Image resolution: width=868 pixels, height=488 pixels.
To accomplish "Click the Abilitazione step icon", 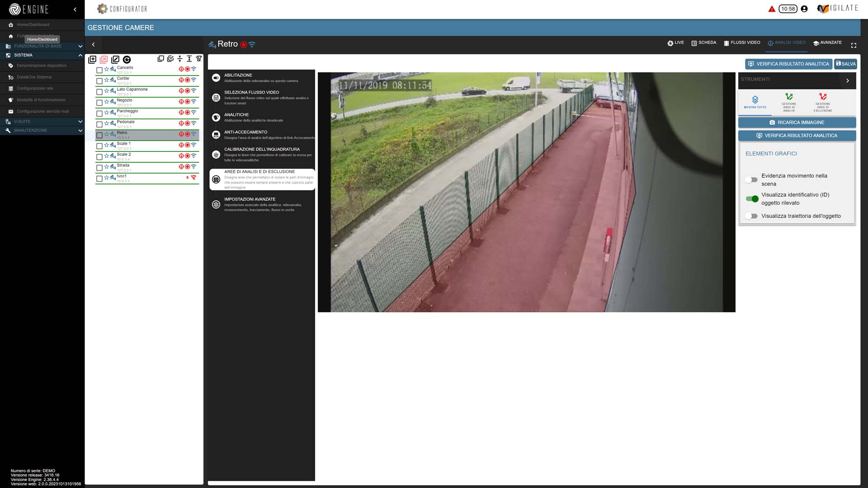I will [x=216, y=78].
